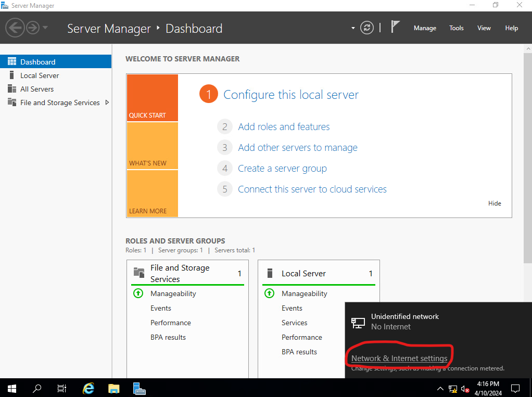Open the notifications flag
Viewport: 532px width, 397px height.
[395, 27]
